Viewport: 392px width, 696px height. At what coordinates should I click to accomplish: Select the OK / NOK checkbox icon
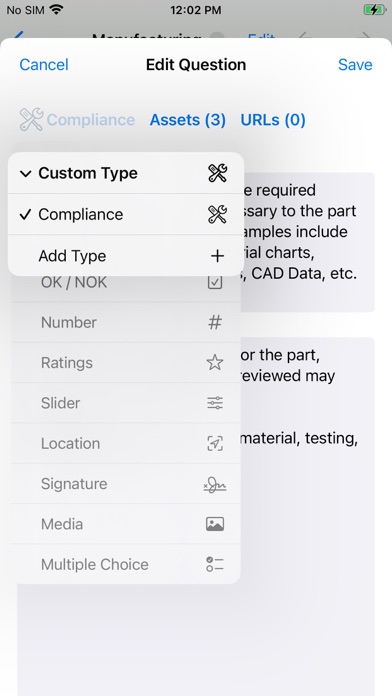tap(215, 282)
